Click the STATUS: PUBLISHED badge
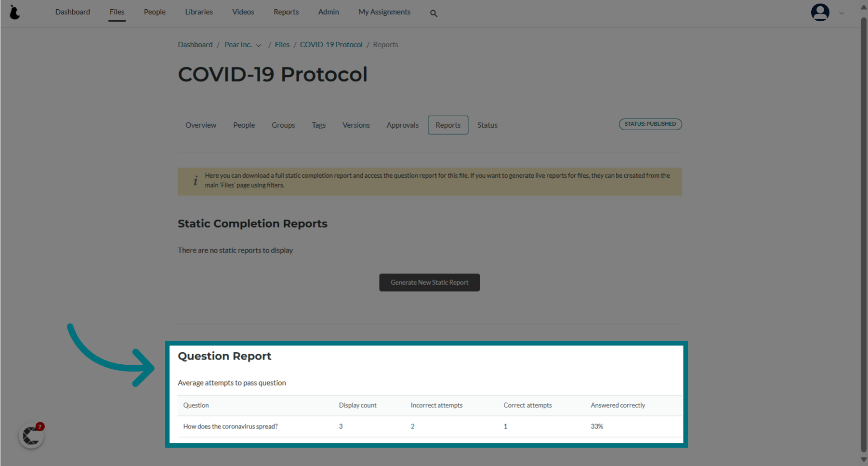Screen dimensions: 868x466 [x=650, y=124]
